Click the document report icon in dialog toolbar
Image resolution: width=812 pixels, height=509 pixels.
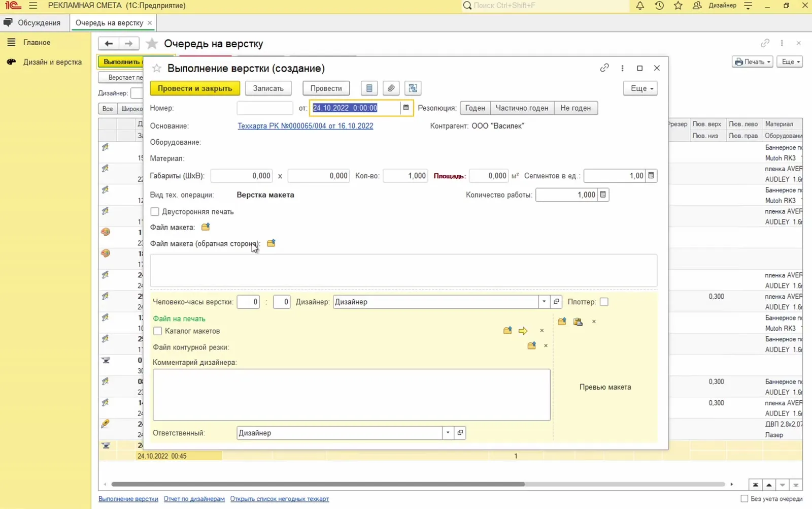[x=369, y=88]
